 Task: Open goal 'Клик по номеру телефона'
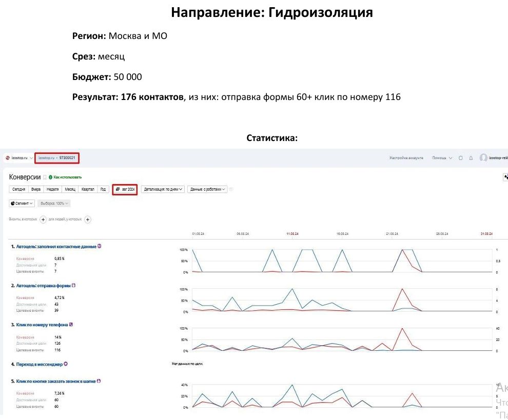pos(42,325)
